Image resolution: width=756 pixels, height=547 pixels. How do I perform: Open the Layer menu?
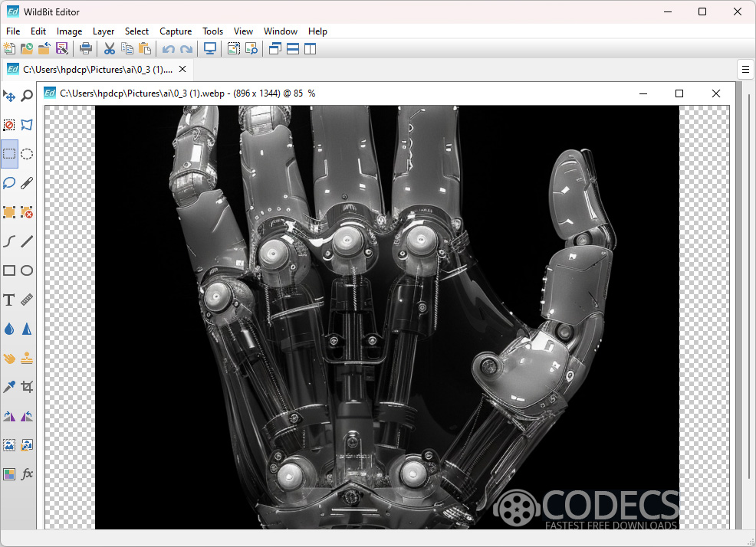click(x=104, y=31)
